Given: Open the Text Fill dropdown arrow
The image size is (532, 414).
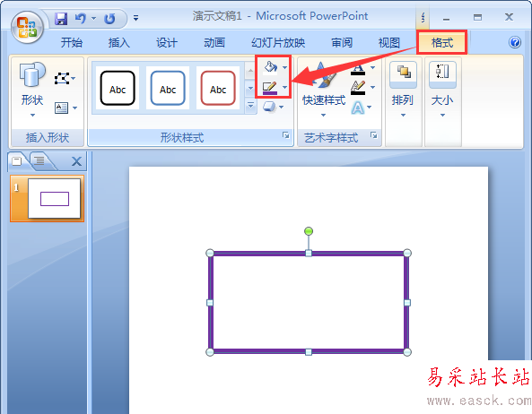Looking at the screenshot, I should 372,68.
